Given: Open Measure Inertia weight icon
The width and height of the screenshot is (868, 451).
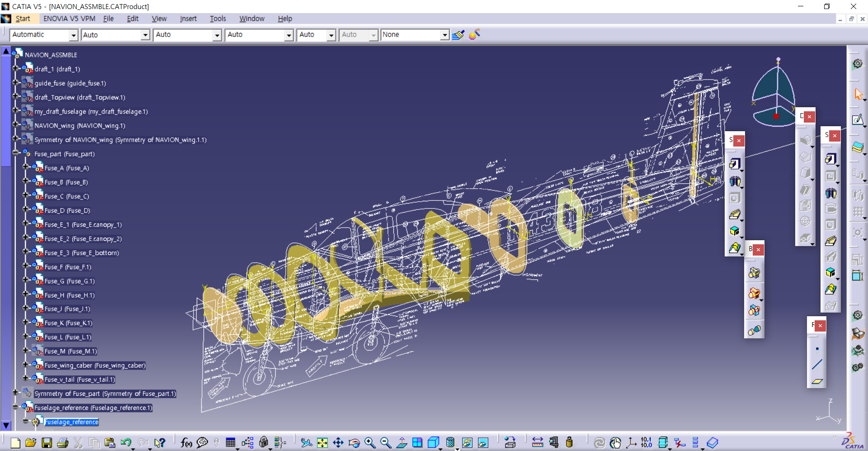Looking at the screenshot, I should coord(570,443).
